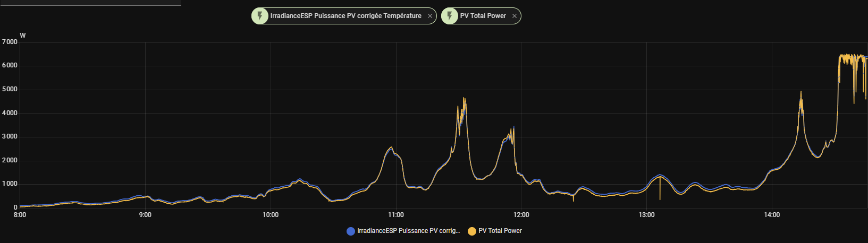Click the 11:00 time axis label
868x243 pixels.
396,215
